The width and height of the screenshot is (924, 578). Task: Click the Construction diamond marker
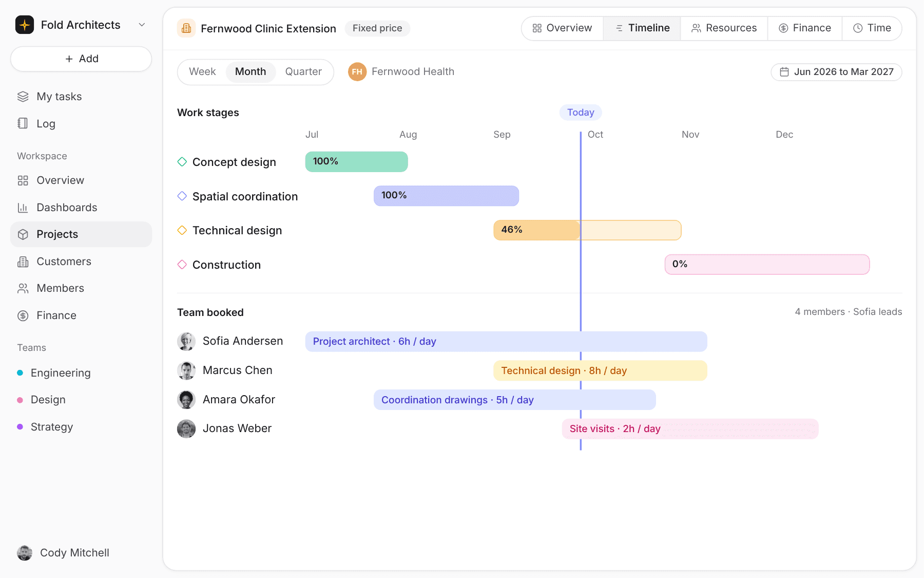pos(182,265)
